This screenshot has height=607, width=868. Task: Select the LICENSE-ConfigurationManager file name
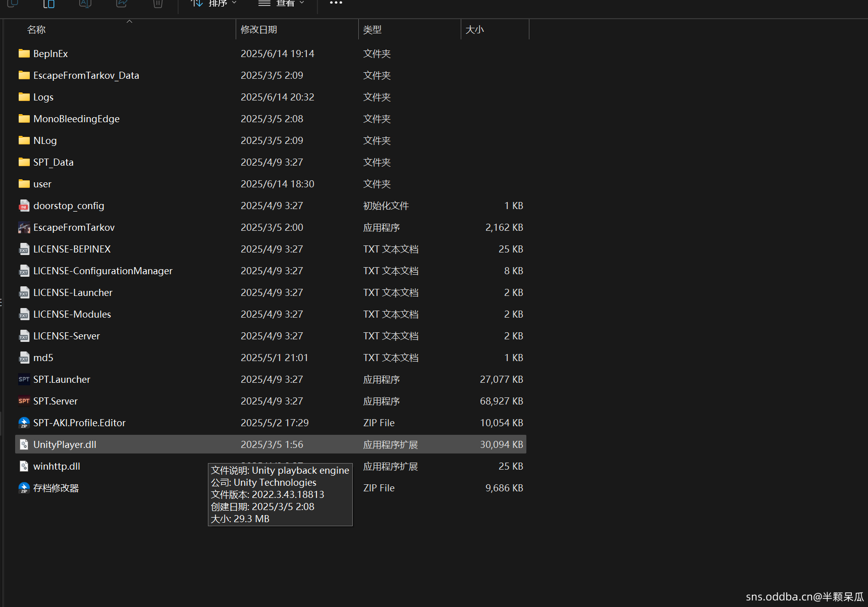[x=103, y=271]
